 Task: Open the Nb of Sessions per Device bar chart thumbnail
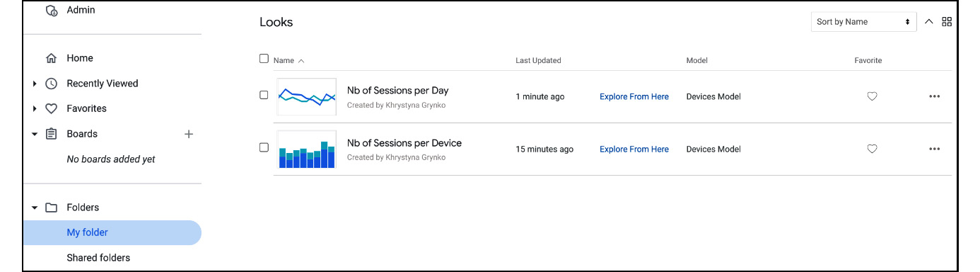coord(307,149)
